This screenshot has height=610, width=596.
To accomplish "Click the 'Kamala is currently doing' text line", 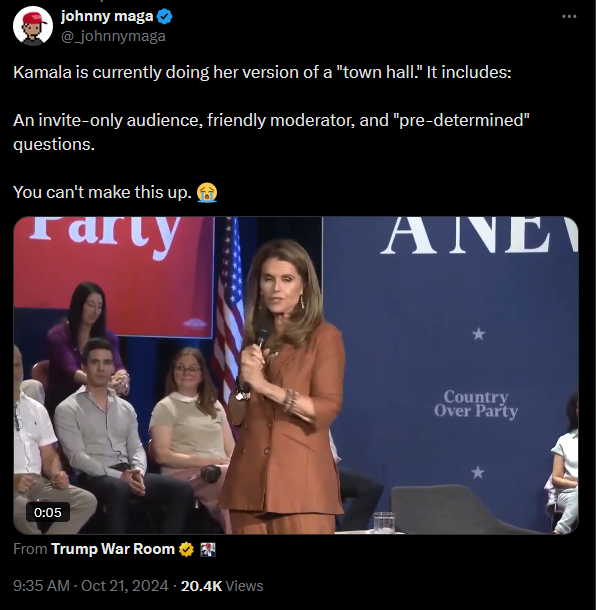I will pos(262,72).
